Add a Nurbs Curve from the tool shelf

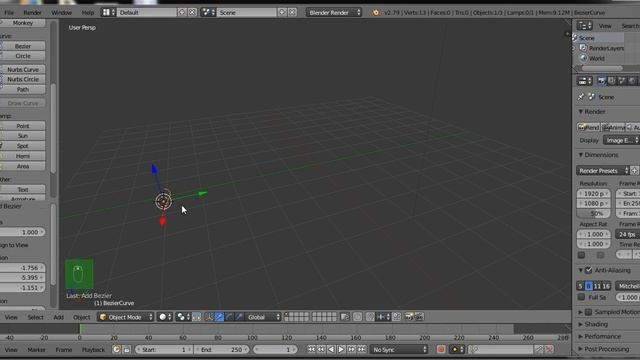[22, 69]
